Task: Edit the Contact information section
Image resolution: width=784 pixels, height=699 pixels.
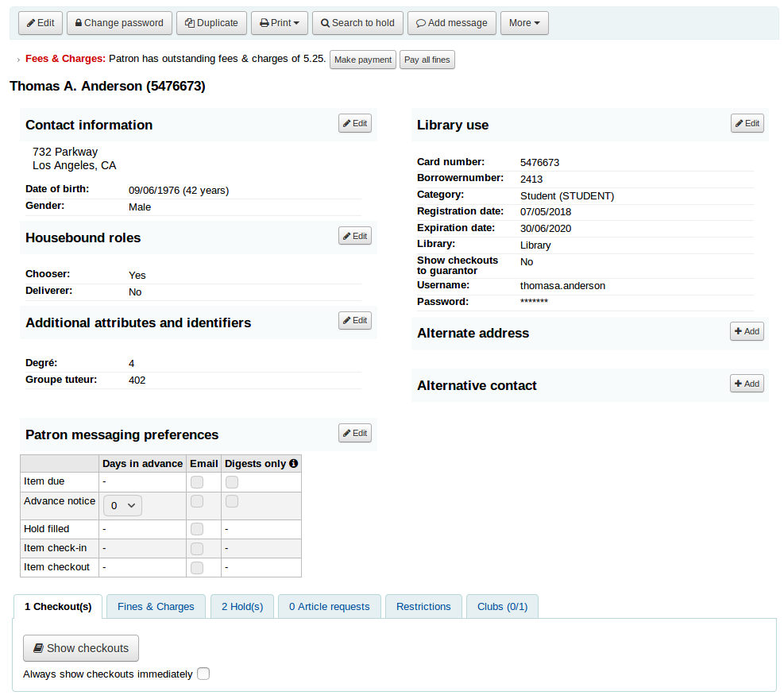Action: point(355,123)
